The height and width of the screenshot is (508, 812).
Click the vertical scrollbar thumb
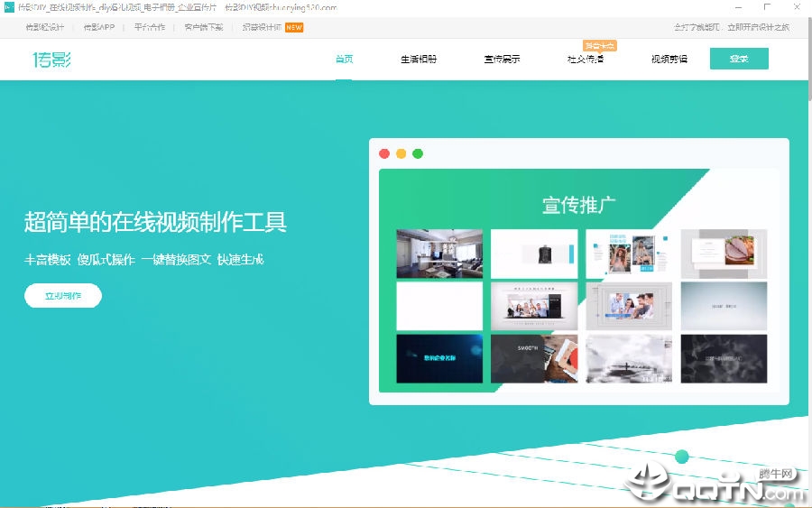(x=809, y=60)
